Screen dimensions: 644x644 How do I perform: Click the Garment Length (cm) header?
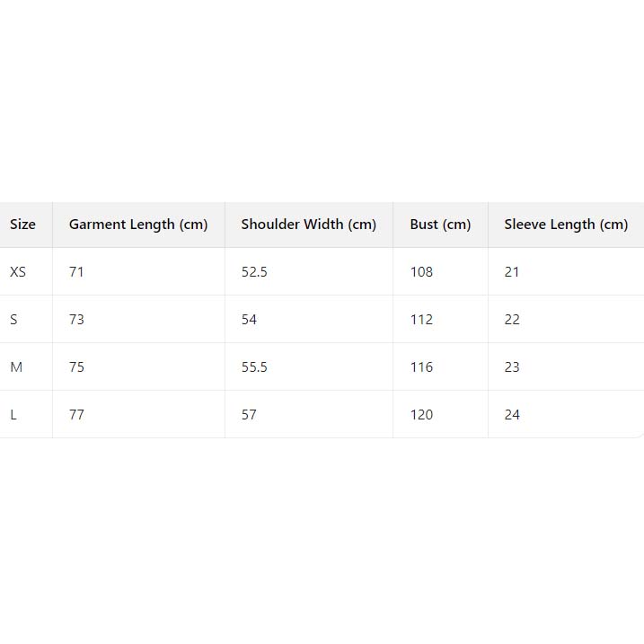(138, 225)
